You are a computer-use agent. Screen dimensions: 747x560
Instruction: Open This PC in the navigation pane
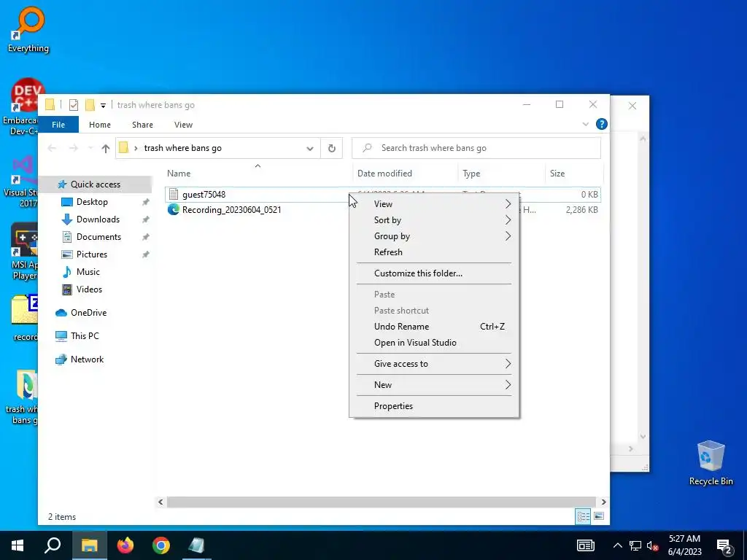[x=85, y=336]
